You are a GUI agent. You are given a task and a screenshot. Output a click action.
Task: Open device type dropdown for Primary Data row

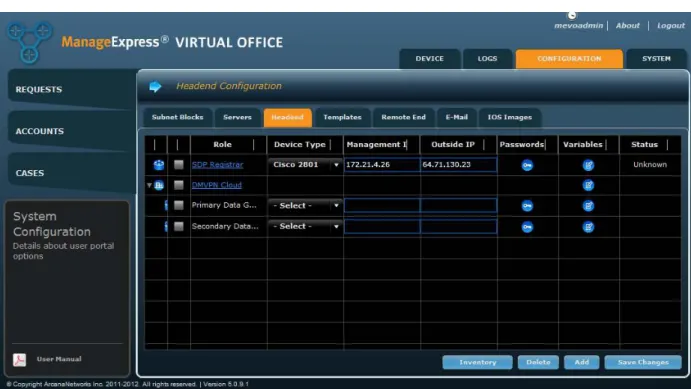pos(305,206)
